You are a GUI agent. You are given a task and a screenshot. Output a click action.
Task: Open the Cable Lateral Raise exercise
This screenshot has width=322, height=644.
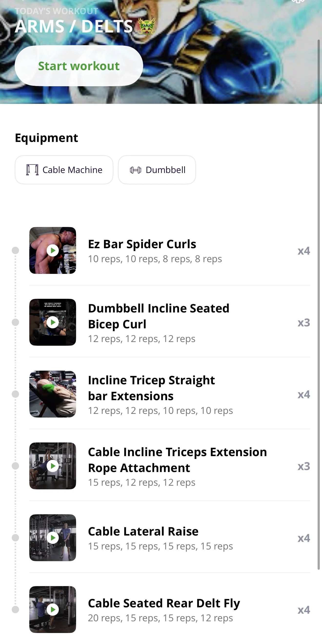(x=143, y=532)
